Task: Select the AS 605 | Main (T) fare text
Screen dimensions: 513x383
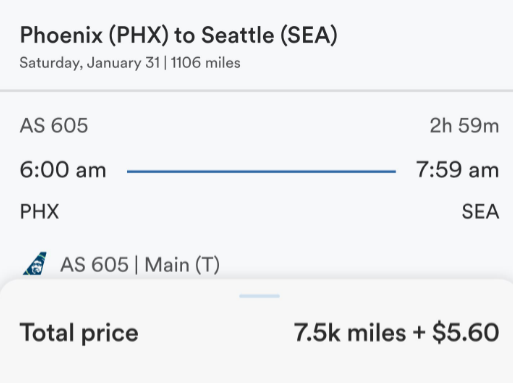Action: (x=140, y=265)
